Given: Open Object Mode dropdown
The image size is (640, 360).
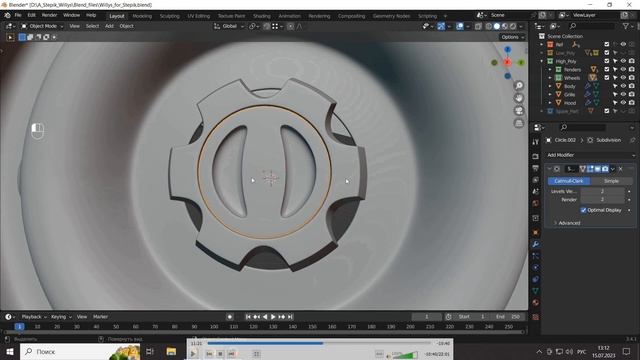Looking at the screenshot, I should click(42, 26).
